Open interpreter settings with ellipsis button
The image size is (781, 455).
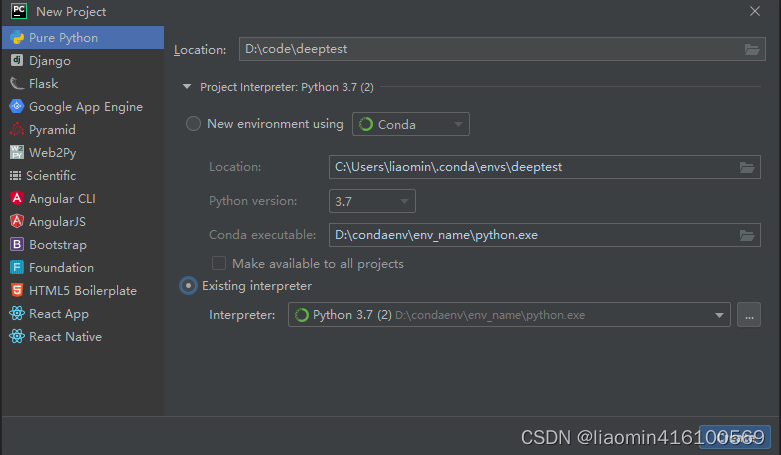coord(749,315)
